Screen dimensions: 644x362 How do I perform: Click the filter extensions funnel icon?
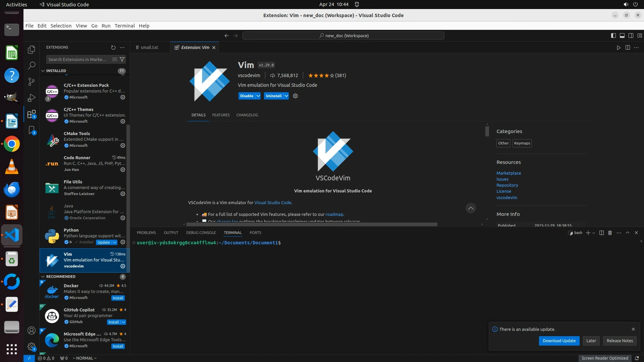[122, 59]
